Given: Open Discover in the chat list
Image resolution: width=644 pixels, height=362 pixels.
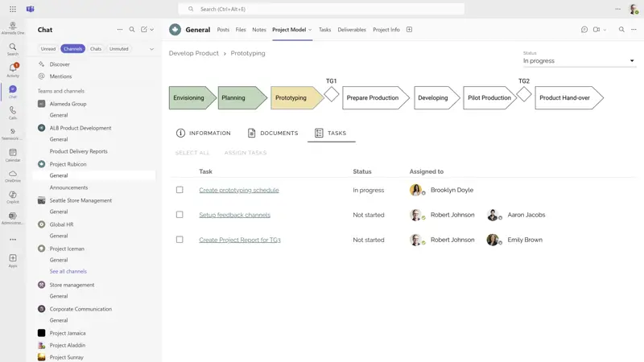Looking at the screenshot, I should [60, 64].
